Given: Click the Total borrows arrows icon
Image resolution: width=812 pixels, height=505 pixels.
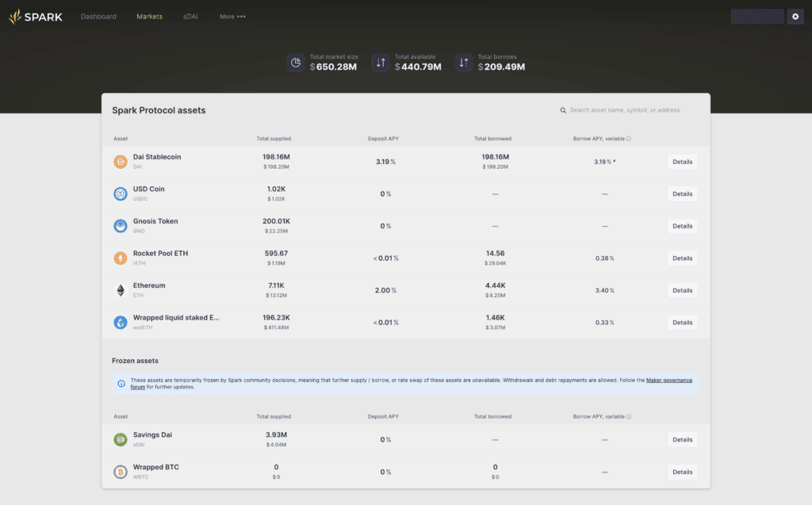Looking at the screenshot, I should (x=464, y=63).
